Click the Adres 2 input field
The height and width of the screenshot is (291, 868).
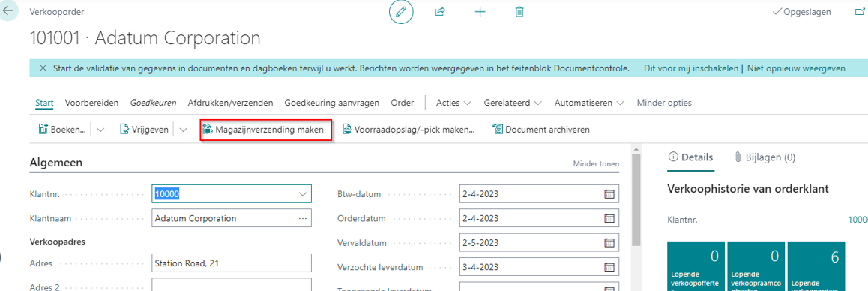click(x=232, y=285)
